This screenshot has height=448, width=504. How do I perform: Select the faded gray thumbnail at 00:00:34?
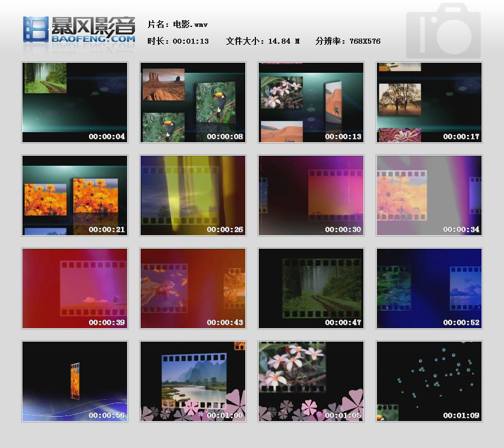point(429,195)
